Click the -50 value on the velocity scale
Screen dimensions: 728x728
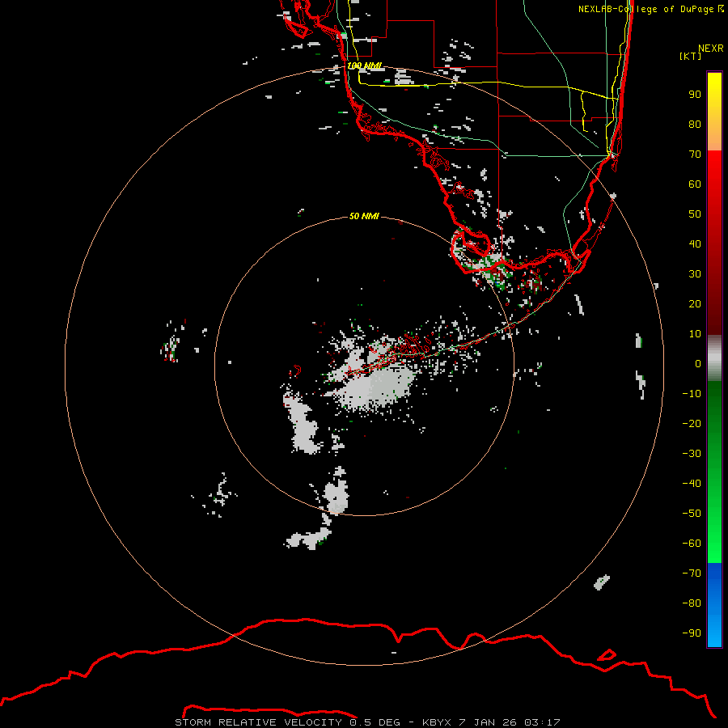coord(692,514)
